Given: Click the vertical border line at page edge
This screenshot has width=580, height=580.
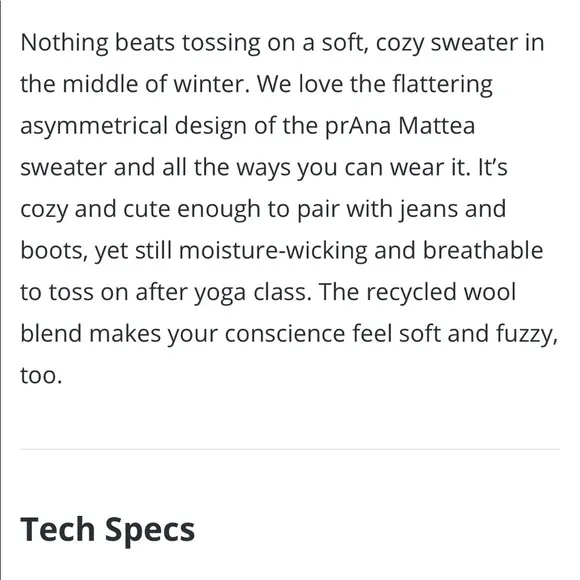Looking at the screenshot, I should (1, 290).
